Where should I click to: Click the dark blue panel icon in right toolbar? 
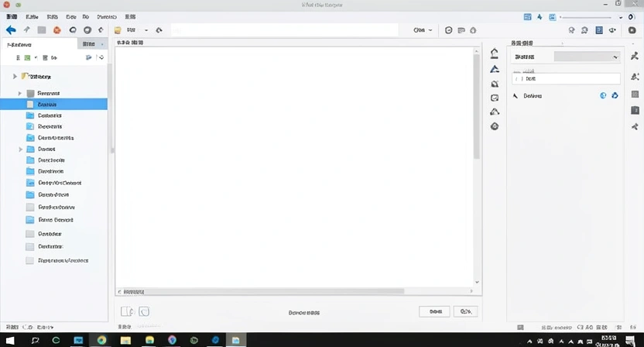click(x=599, y=30)
